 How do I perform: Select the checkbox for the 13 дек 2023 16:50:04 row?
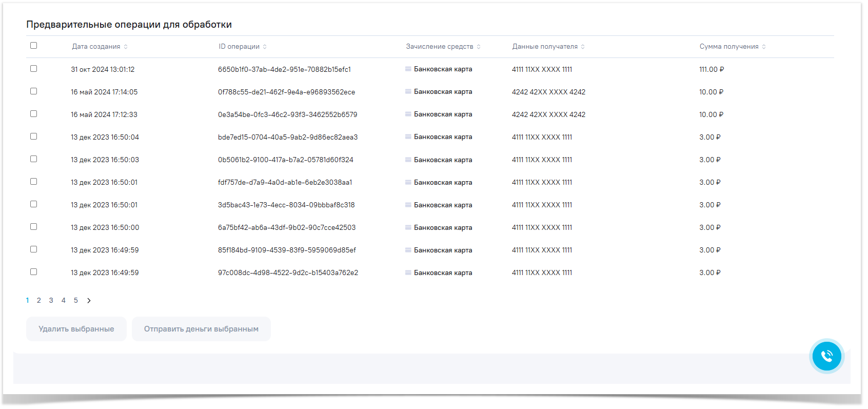(34, 137)
